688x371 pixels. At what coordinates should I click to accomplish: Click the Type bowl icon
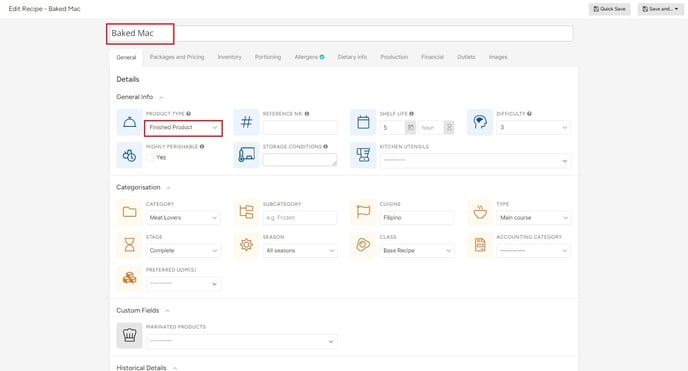pyautogui.click(x=480, y=212)
